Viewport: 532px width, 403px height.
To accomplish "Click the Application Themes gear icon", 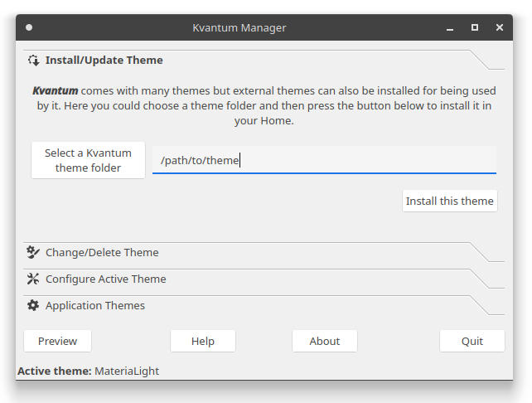I will click(33, 305).
